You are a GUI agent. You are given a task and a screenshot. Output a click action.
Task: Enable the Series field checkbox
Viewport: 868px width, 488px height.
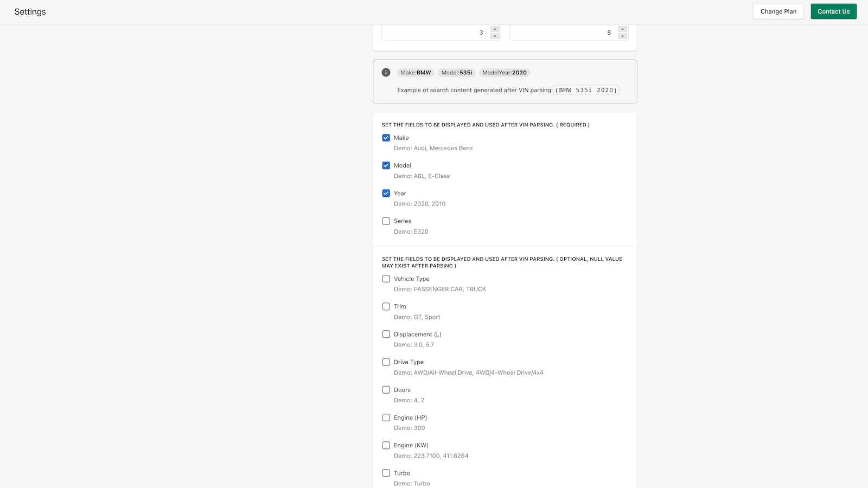click(x=386, y=221)
